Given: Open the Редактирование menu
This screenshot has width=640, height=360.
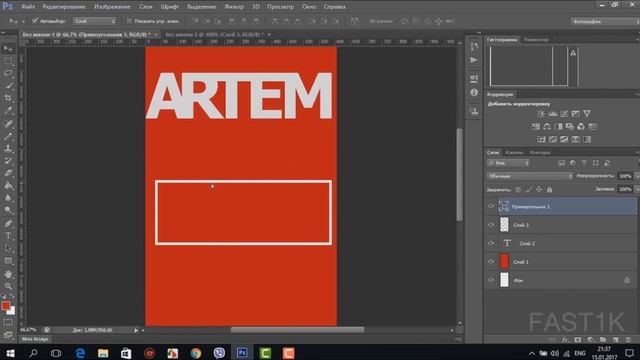Looking at the screenshot, I should [64, 7].
